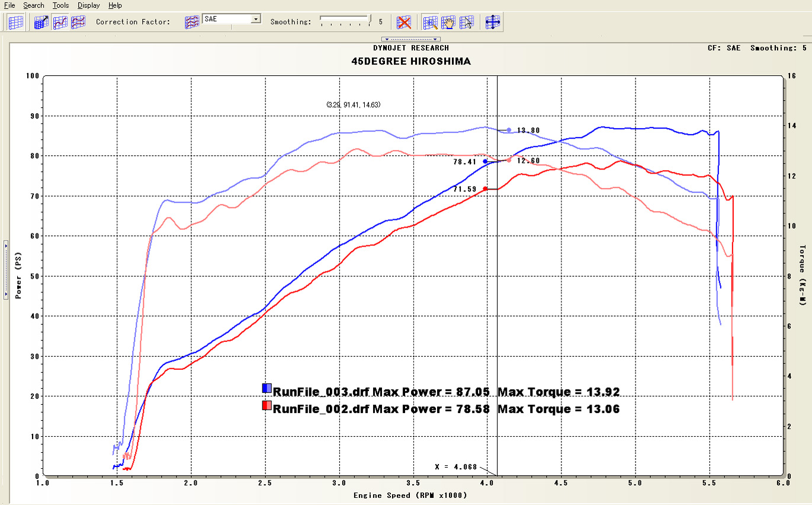
Task: Click the blue RunFile_003 legend swatch
Action: (x=267, y=388)
